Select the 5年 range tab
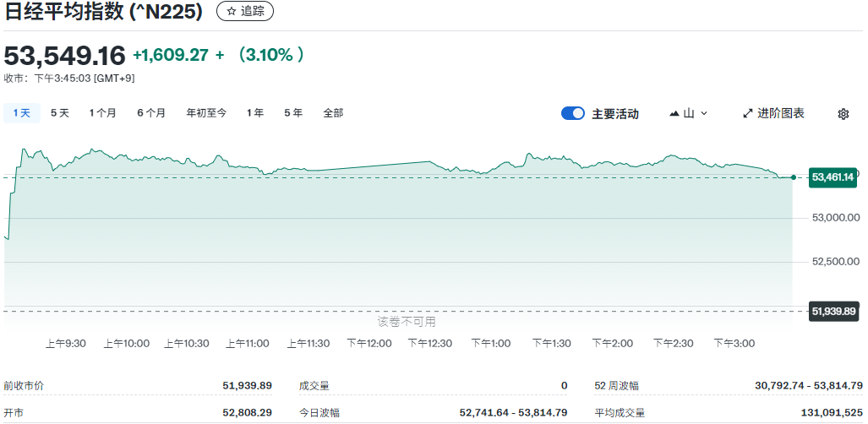 click(x=293, y=113)
